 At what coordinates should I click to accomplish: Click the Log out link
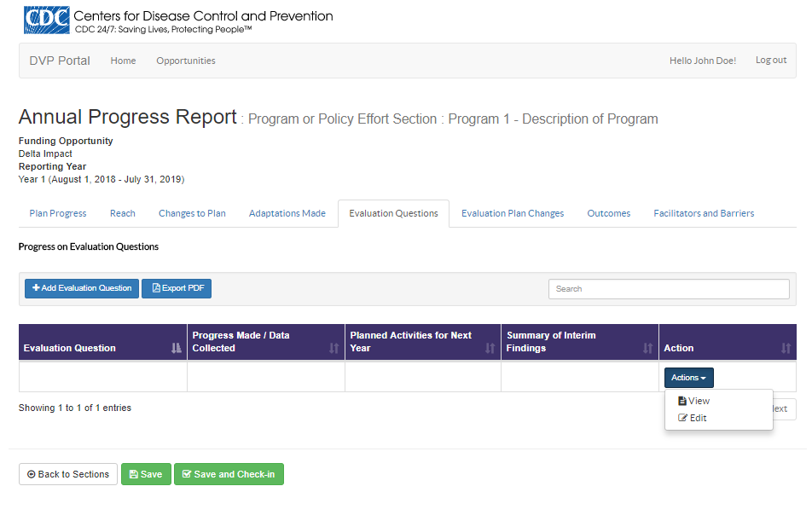[771, 61]
